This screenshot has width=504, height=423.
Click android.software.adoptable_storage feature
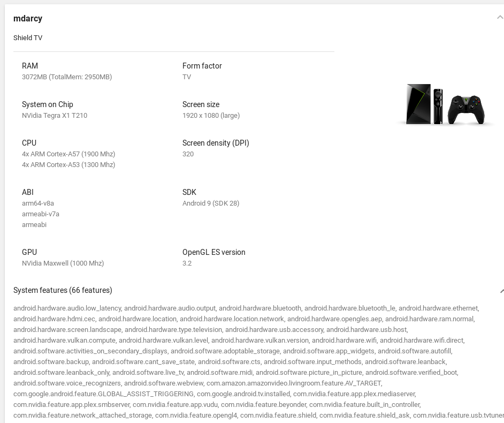coord(225,351)
